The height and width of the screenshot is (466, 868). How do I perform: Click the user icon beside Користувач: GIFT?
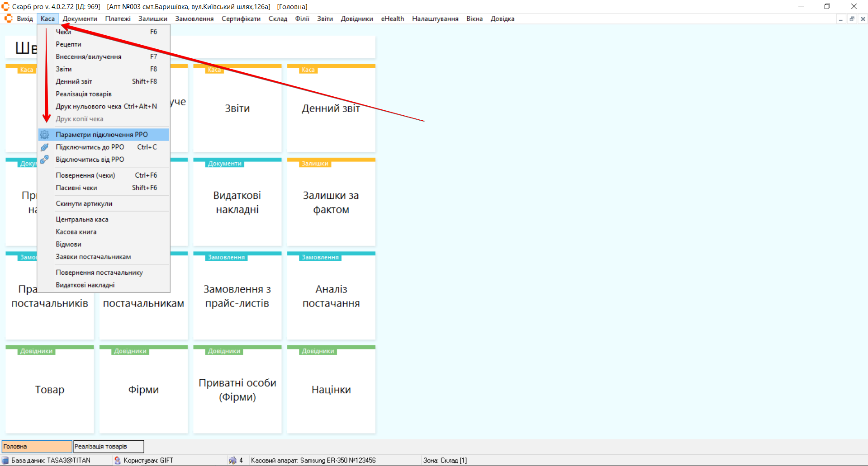pos(118,460)
